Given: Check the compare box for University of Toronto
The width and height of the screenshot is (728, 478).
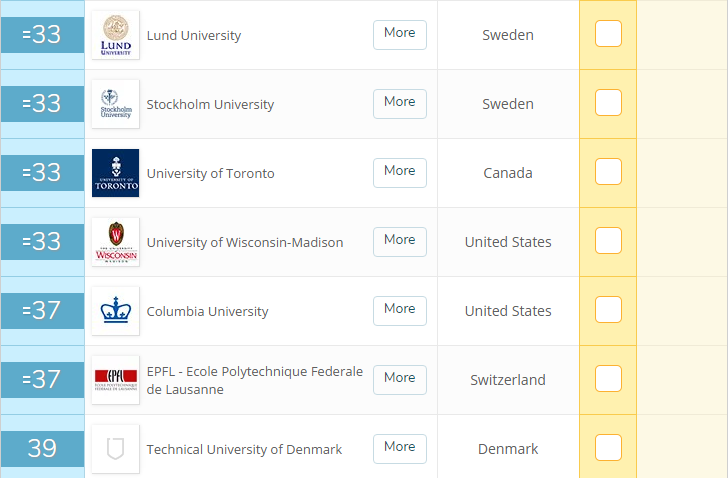Looking at the screenshot, I should (x=608, y=172).
